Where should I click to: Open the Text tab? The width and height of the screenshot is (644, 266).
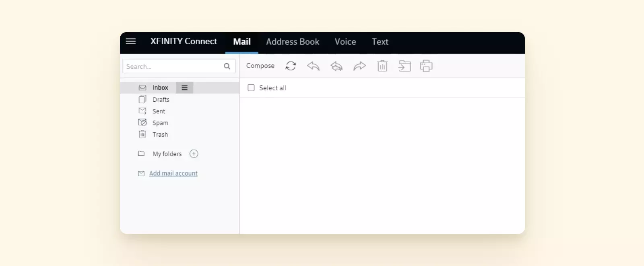[380, 42]
